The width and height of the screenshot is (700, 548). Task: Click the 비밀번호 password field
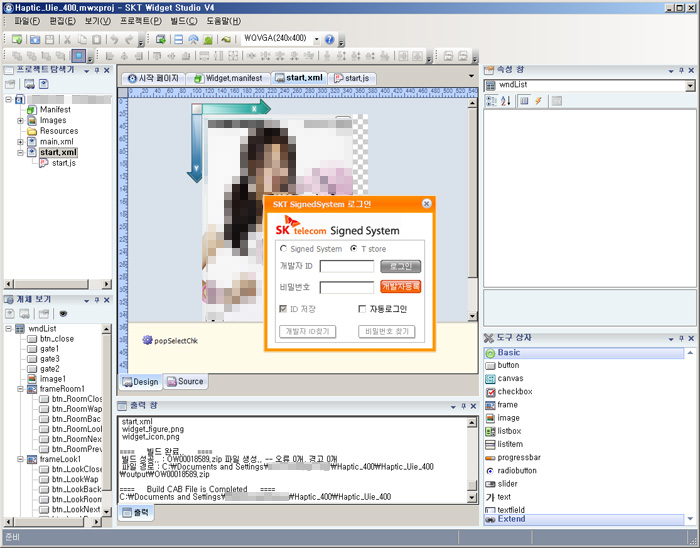click(x=347, y=287)
